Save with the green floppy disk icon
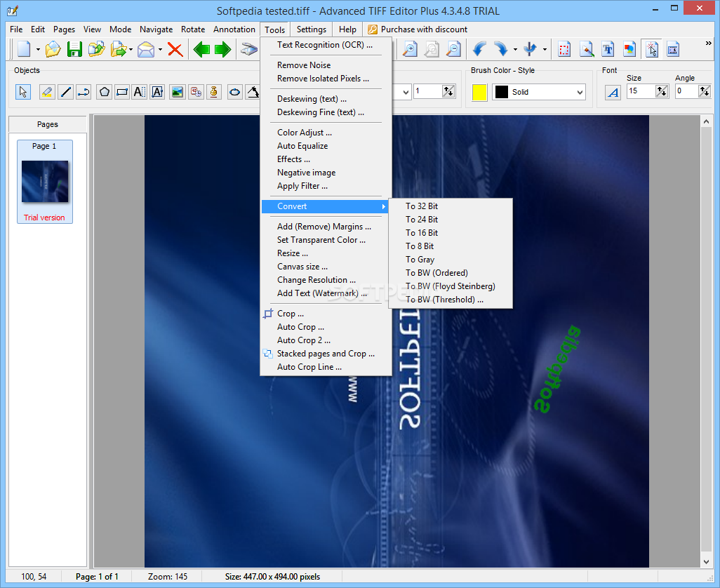 74,48
